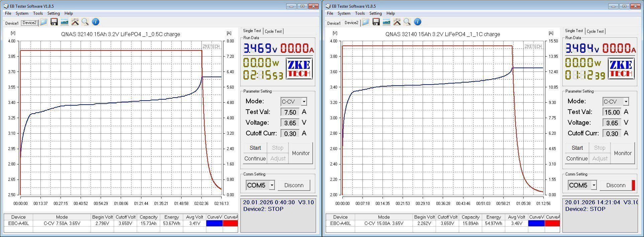
Task: Click the floppy disk save icon in right window
Action: pyautogui.click(x=376, y=22)
